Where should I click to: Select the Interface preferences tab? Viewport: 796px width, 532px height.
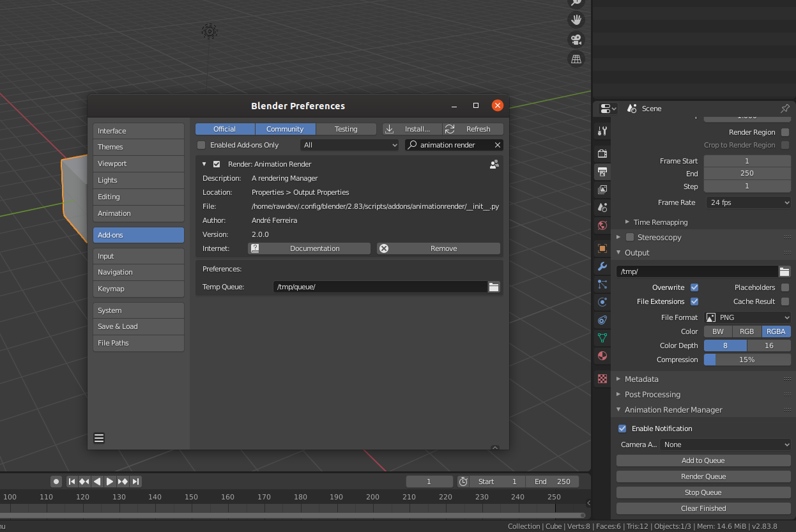138,131
